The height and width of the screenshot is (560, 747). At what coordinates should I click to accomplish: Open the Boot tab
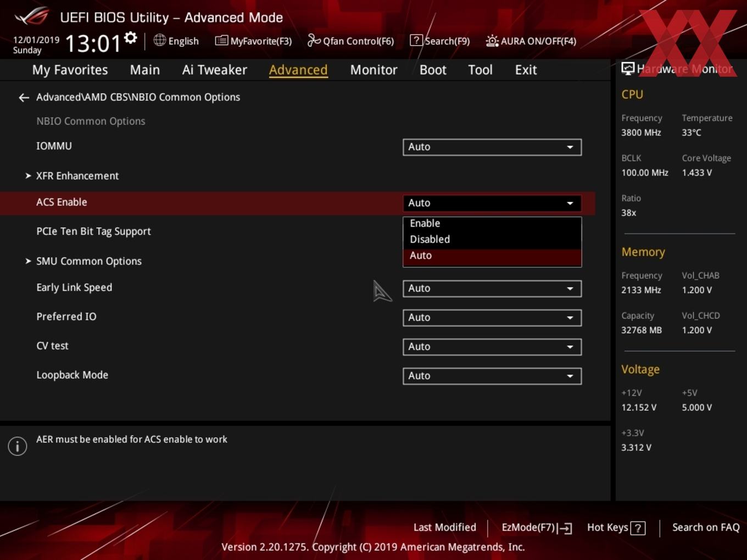coord(433,70)
